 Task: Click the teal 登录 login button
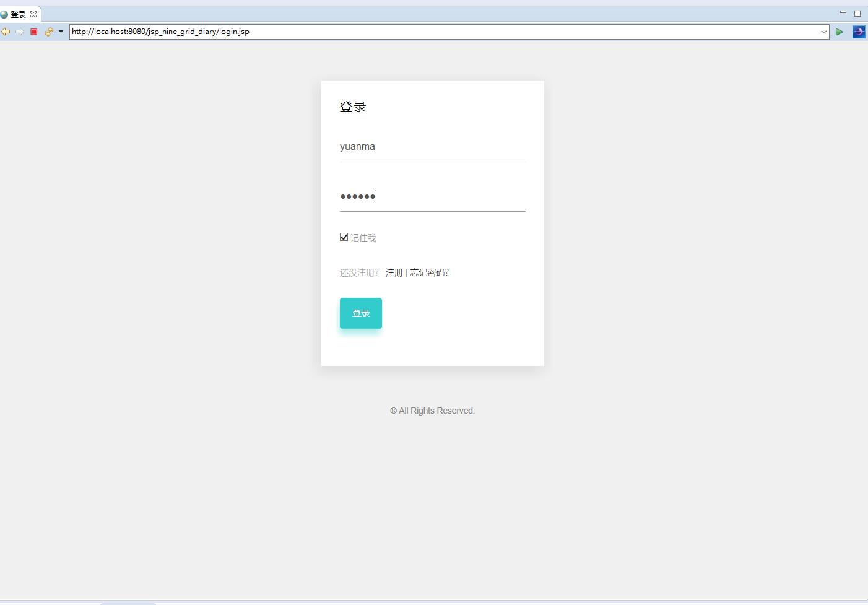point(360,313)
